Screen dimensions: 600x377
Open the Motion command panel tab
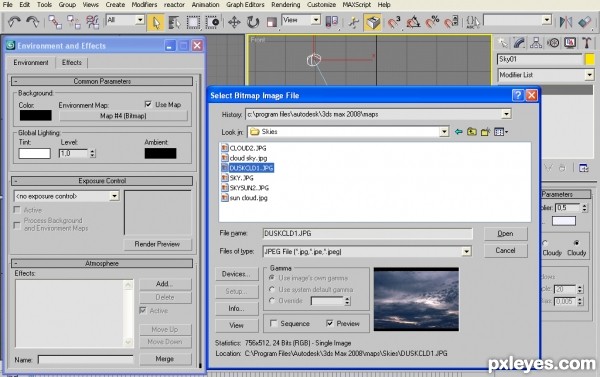coord(553,43)
